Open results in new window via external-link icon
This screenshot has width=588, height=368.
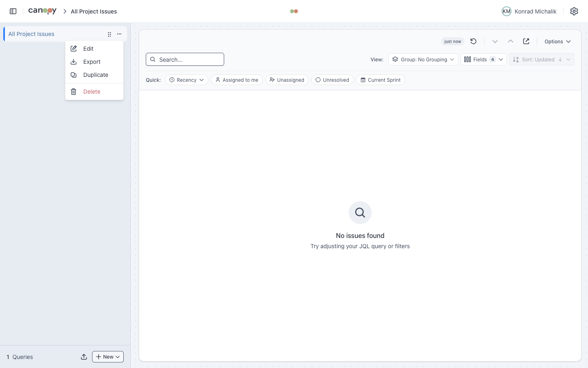[526, 41]
